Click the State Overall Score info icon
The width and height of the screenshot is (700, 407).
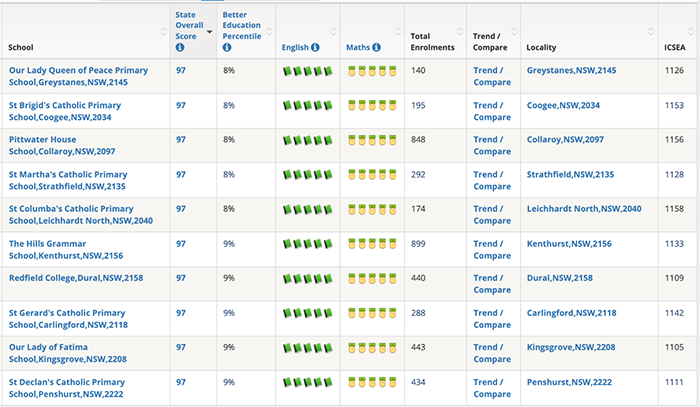pyautogui.click(x=180, y=47)
